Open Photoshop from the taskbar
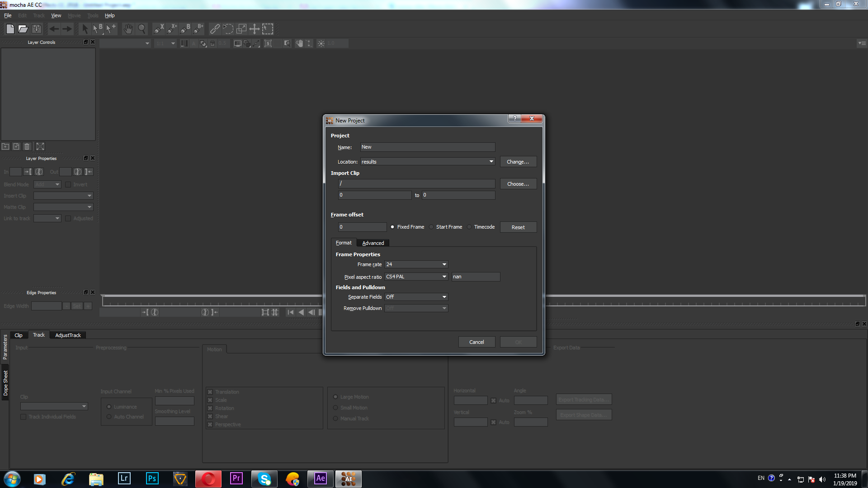 [152, 479]
